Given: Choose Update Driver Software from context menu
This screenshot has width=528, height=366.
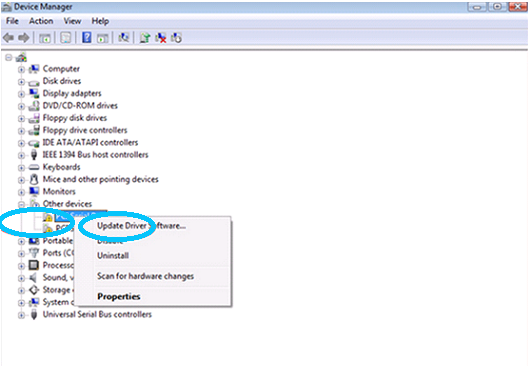Looking at the screenshot, I should 141,226.
